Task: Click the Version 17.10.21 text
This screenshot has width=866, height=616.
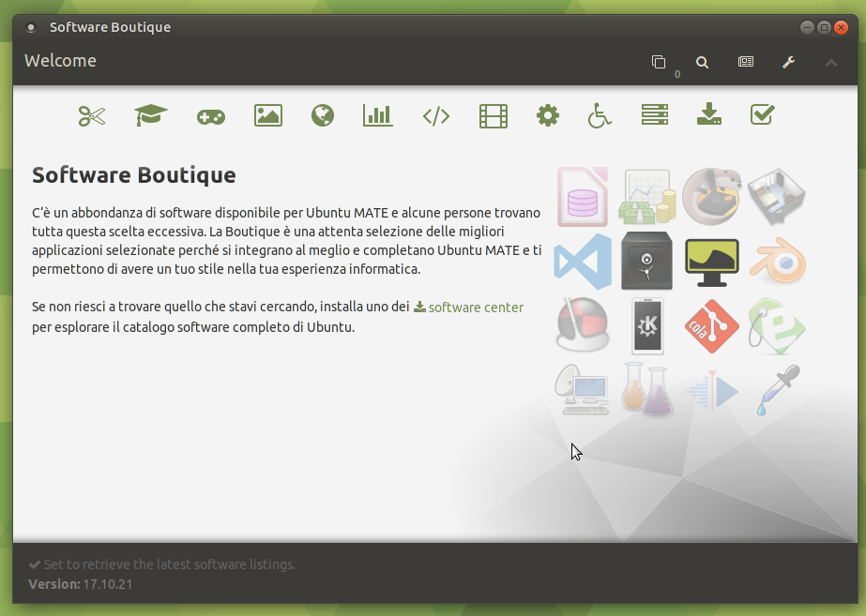Action: click(81, 584)
